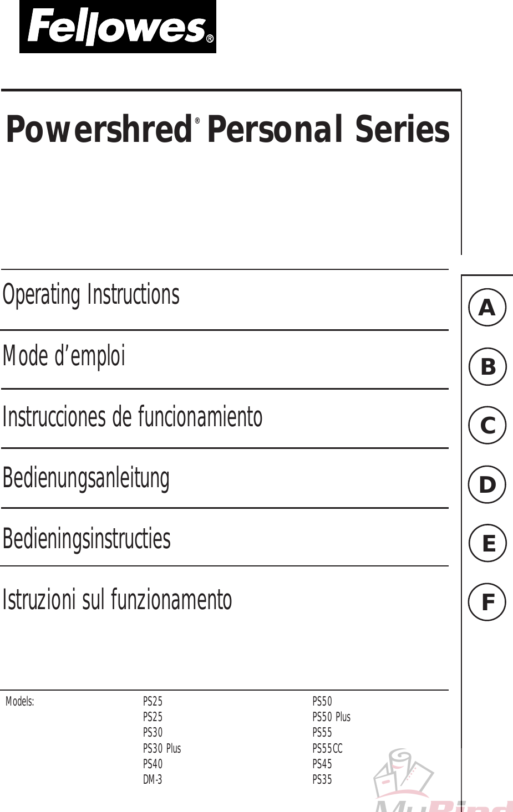Go to Bedienungsanleitung section

pyautogui.click(x=86, y=478)
